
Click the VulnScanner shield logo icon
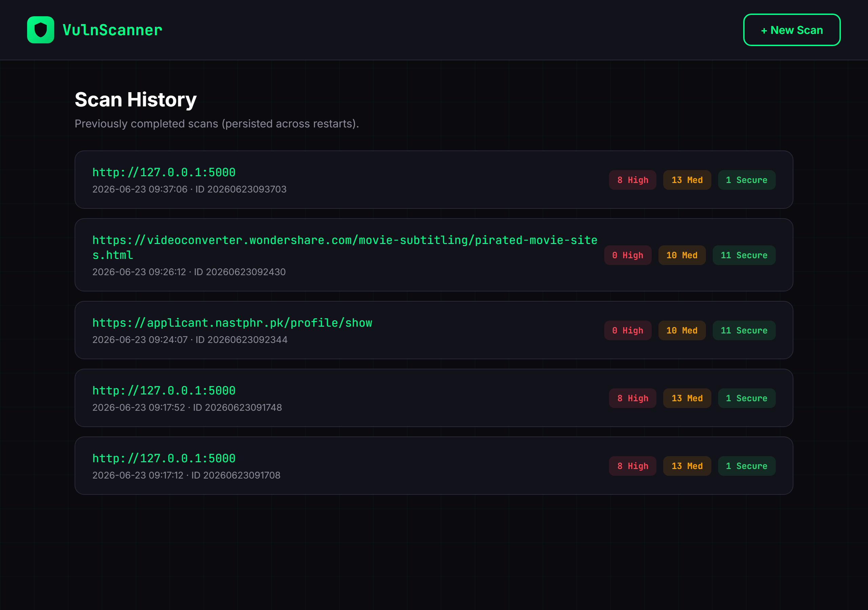point(40,30)
